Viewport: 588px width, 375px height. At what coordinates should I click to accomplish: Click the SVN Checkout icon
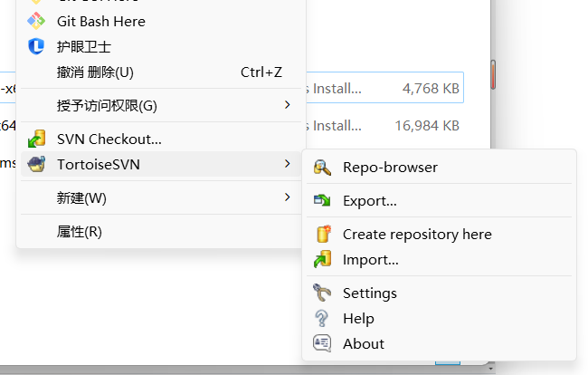(36, 139)
